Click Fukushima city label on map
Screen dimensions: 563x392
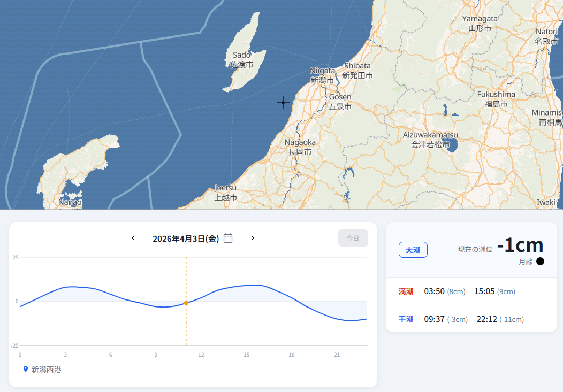click(496, 99)
